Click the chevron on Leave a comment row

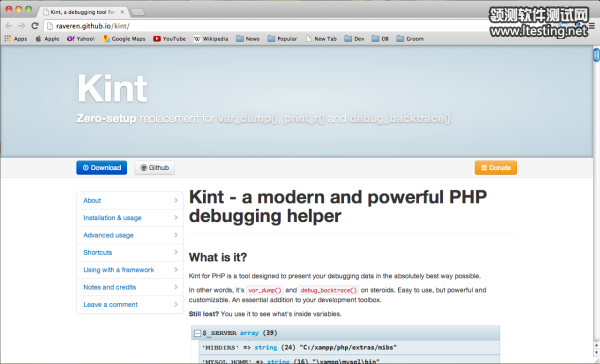pos(176,305)
